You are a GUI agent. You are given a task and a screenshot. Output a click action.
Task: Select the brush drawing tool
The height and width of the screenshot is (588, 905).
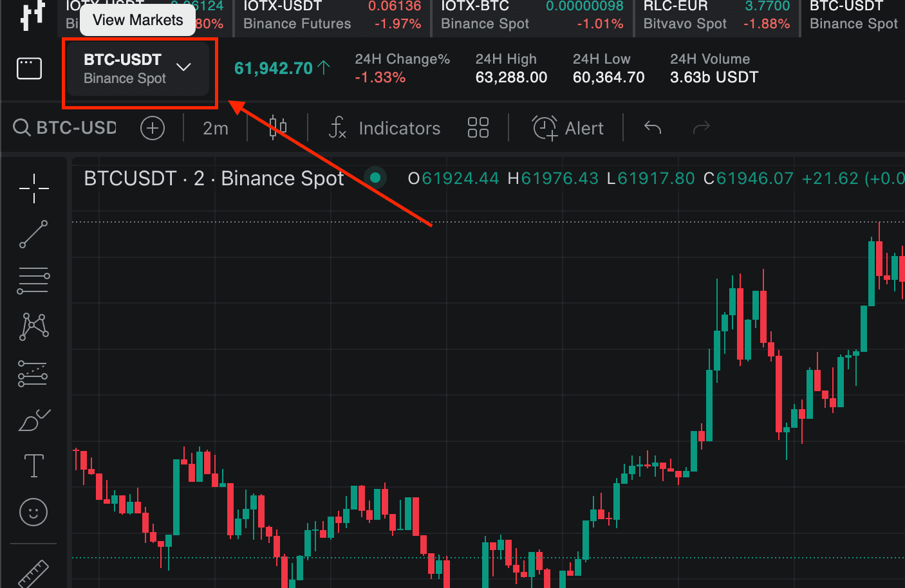coord(33,419)
